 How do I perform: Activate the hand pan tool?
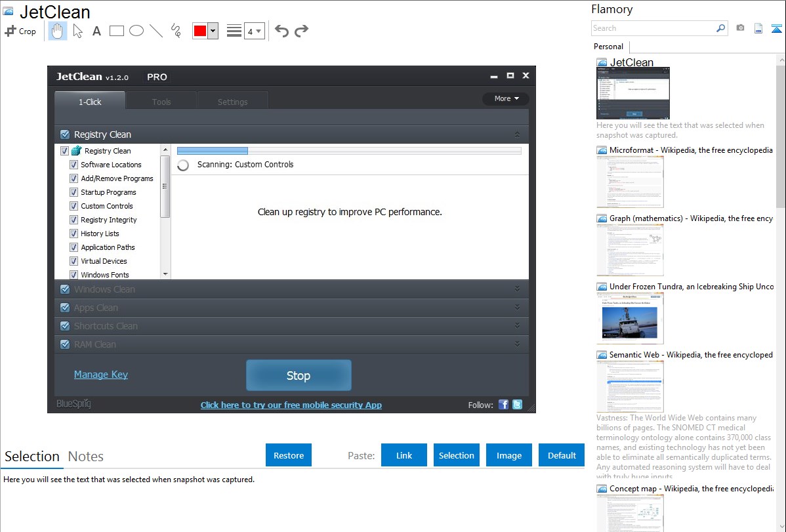point(58,31)
